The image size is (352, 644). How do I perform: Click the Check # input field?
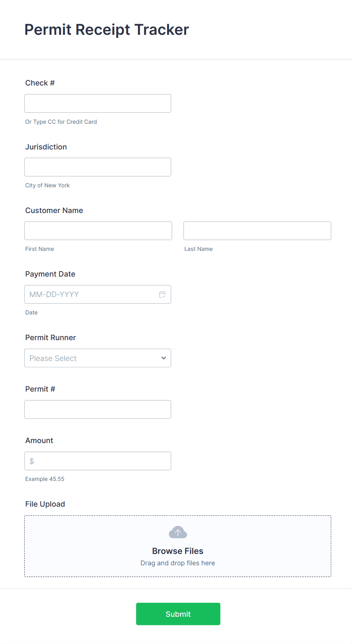(x=98, y=103)
